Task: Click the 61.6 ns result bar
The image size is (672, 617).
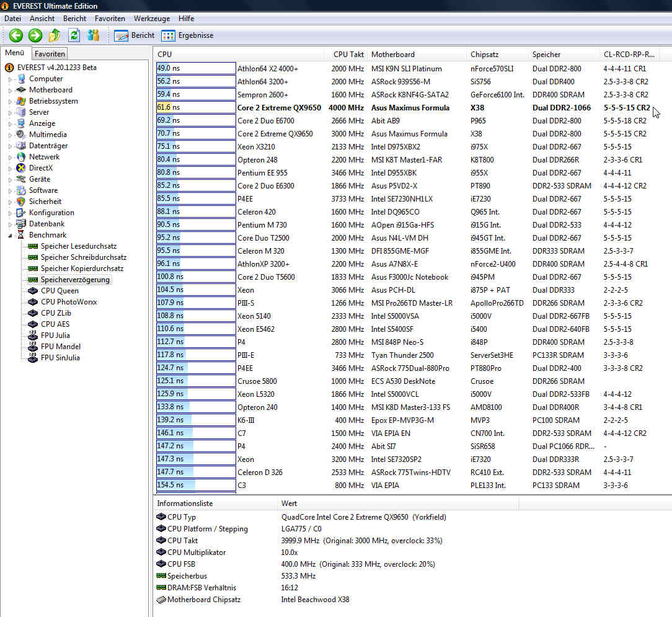Action: click(196, 107)
